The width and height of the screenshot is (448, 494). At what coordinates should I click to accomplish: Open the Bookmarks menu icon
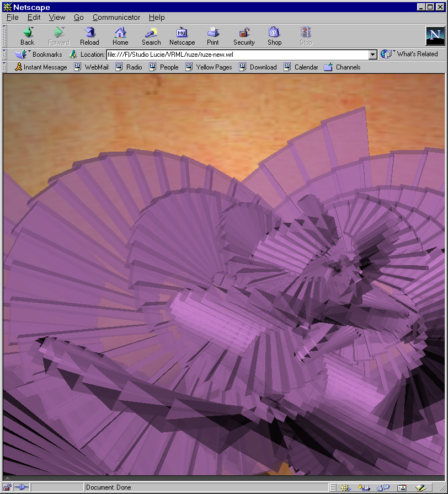coord(21,55)
